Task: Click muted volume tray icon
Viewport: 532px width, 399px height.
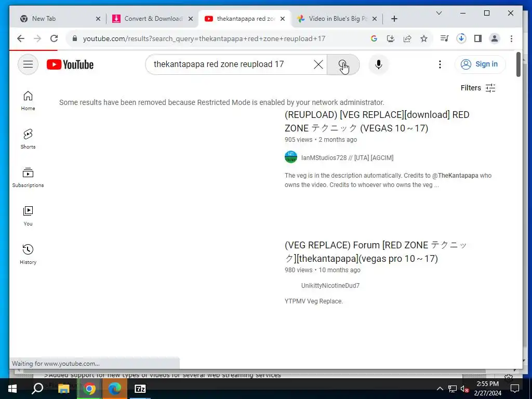Action: [x=465, y=389]
